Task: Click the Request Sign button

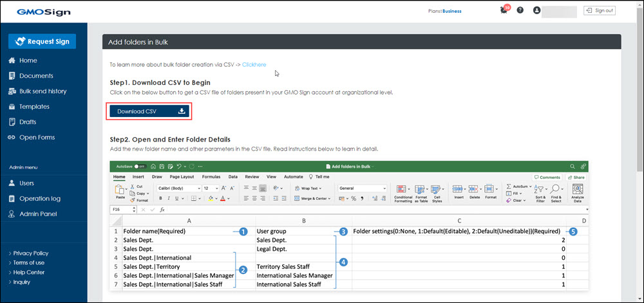Action: pyautogui.click(x=42, y=41)
